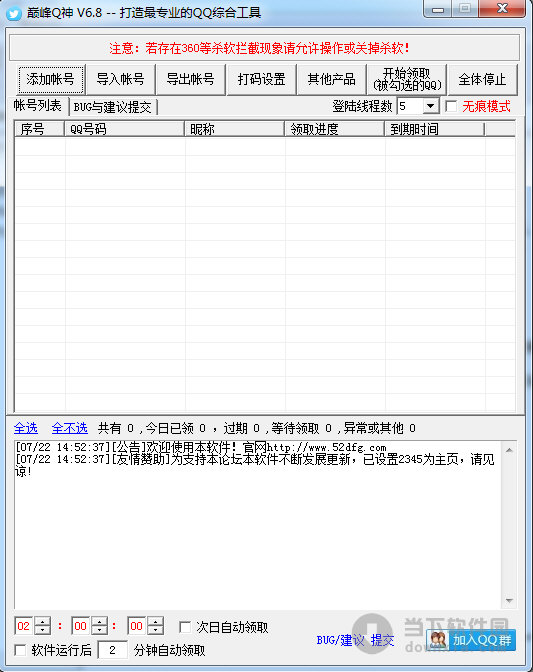Image resolution: width=533 pixels, height=672 pixels.
Task: Click the bird app icon in title bar
Action: click(x=14, y=13)
